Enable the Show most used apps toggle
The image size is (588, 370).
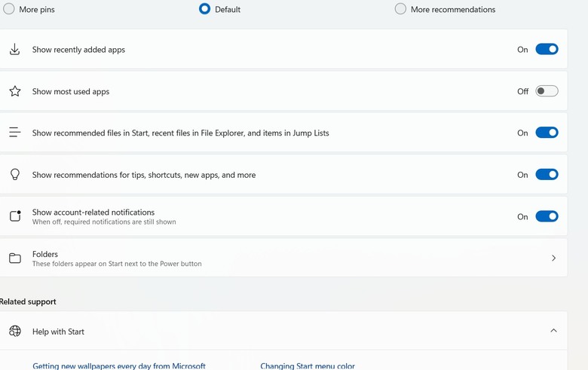click(547, 91)
